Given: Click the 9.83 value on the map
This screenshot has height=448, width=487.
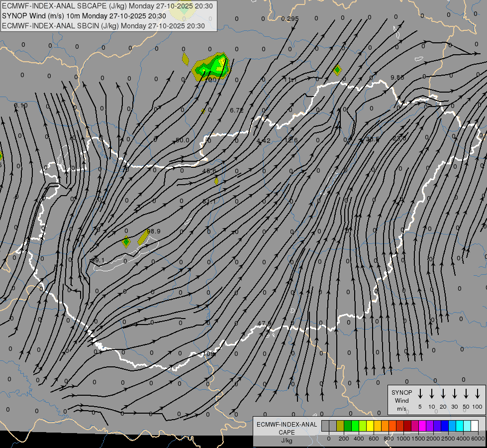Looking at the screenshot, I should click(397, 78).
